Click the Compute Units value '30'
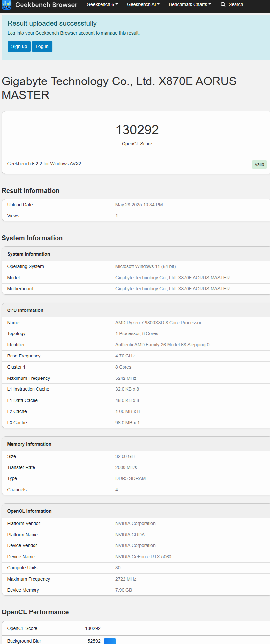270x644 pixels. [118, 568]
